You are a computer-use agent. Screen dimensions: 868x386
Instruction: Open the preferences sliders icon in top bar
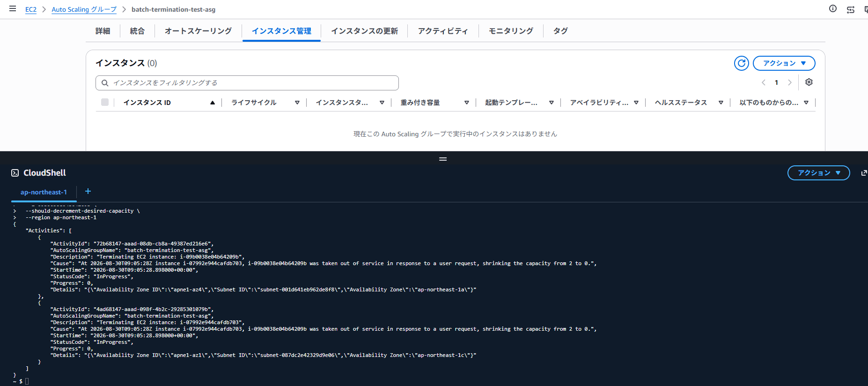(x=851, y=9)
